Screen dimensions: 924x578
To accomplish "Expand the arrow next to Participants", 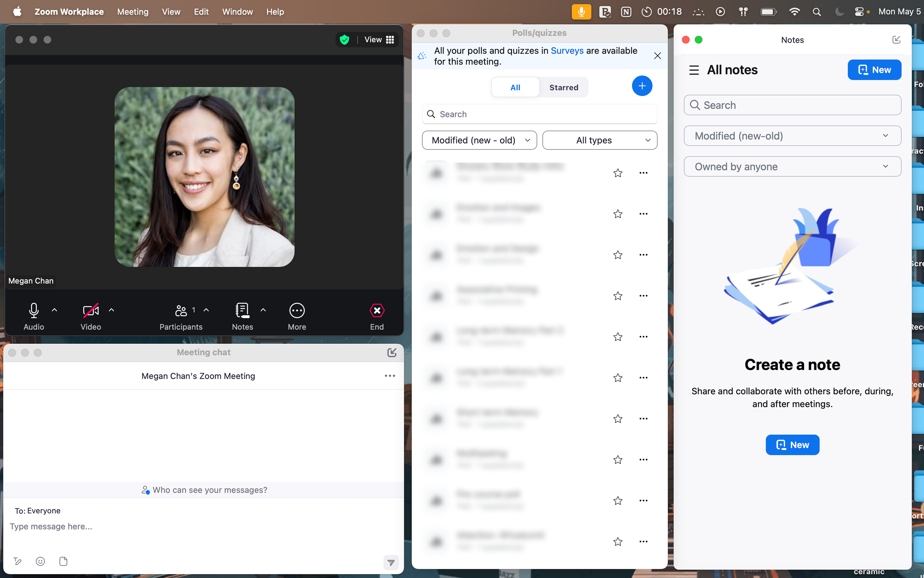I will 206,310.
